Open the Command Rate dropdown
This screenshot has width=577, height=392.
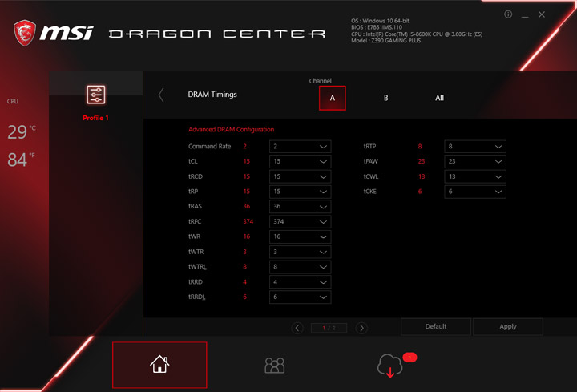point(300,147)
